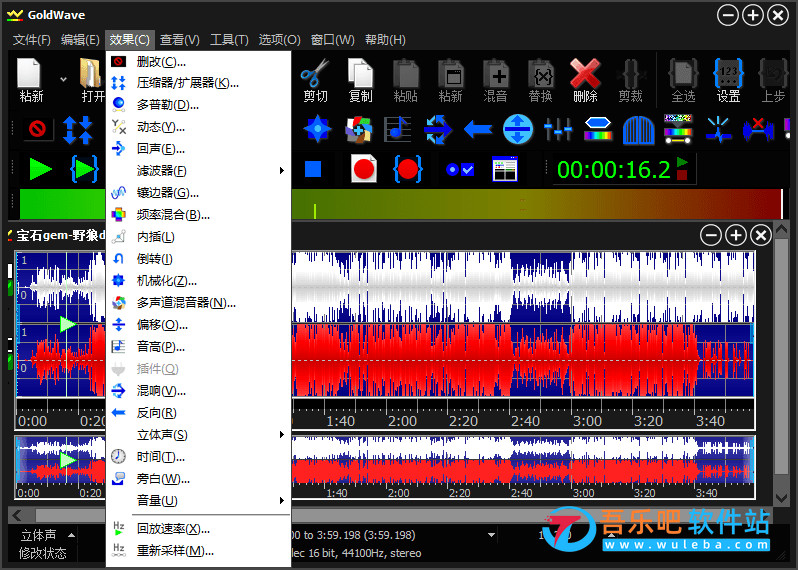Image resolution: width=798 pixels, height=570 pixels.
Task: Open control properties checkbox icon
Action: pyautogui.click(x=460, y=169)
